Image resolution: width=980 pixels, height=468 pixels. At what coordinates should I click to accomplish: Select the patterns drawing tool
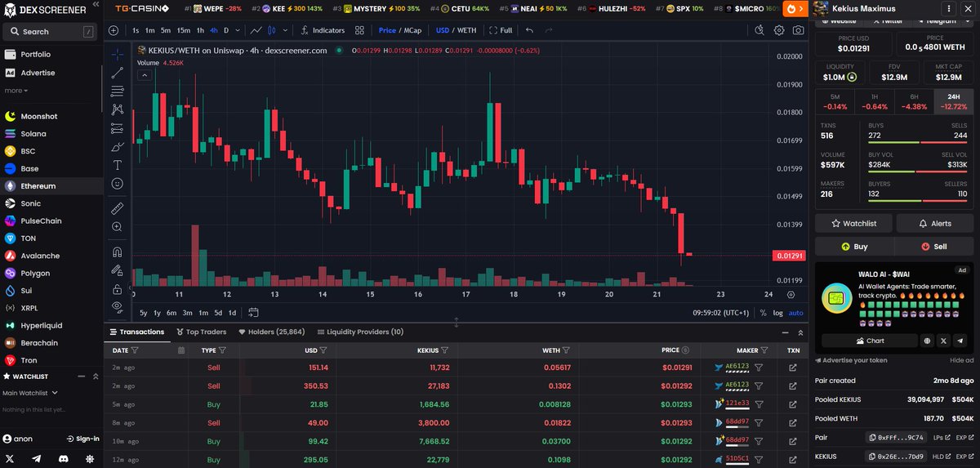pos(117,109)
